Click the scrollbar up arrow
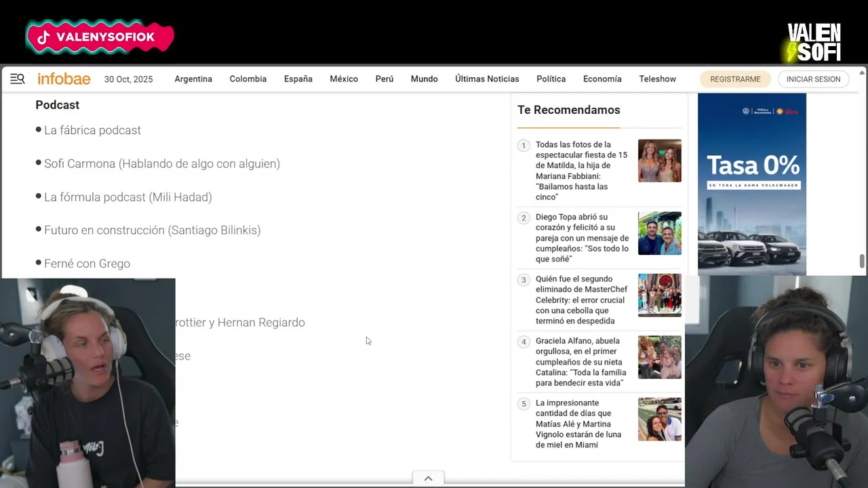The width and height of the screenshot is (868, 488). 863,72
